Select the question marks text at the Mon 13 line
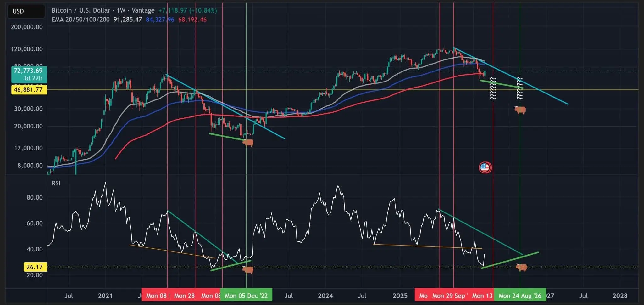Viewport: 644px width, 305px height. point(493,88)
